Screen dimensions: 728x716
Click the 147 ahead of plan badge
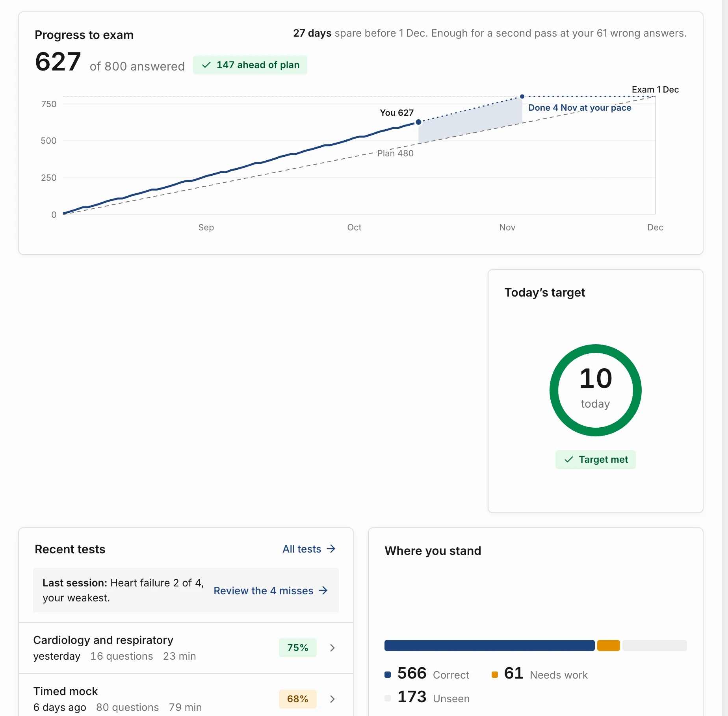click(x=250, y=65)
